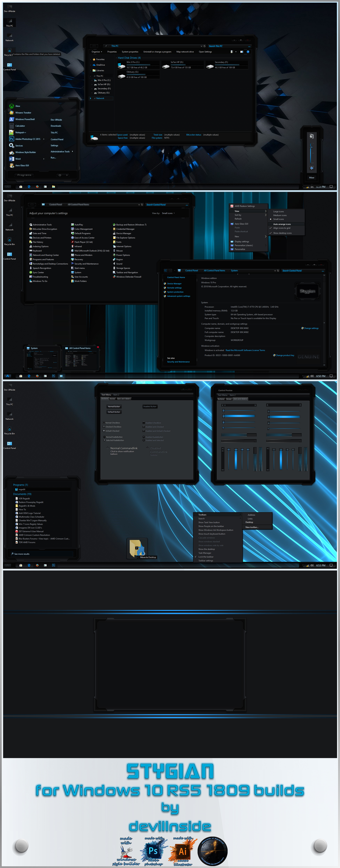Select the Normal RadioButton

click(x=104, y=437)
